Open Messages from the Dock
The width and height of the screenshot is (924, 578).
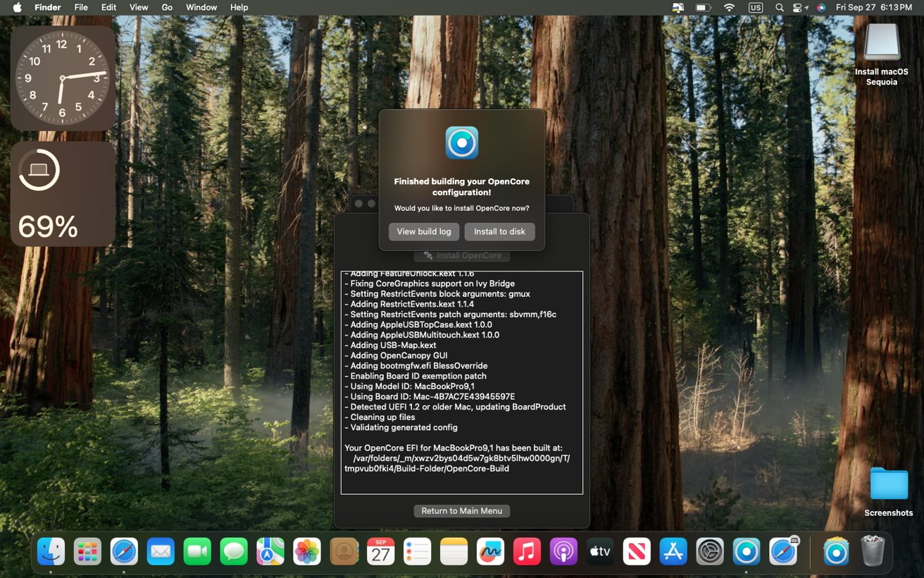234,551
